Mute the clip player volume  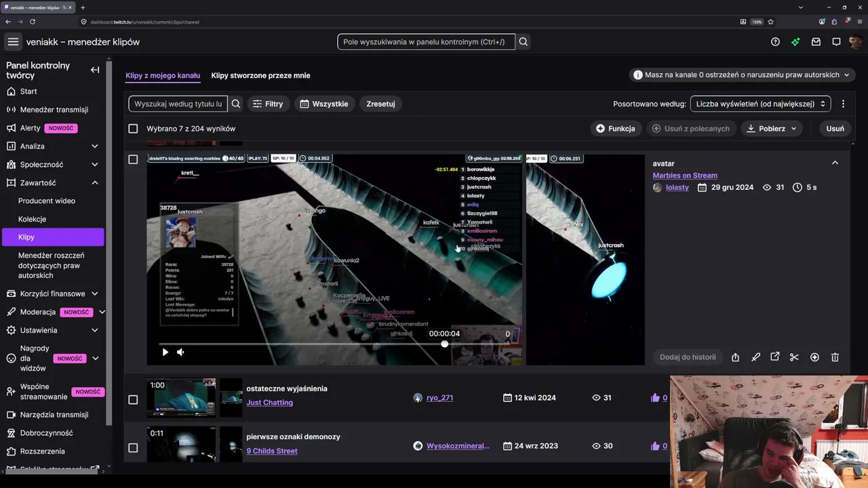pos(180,352)
